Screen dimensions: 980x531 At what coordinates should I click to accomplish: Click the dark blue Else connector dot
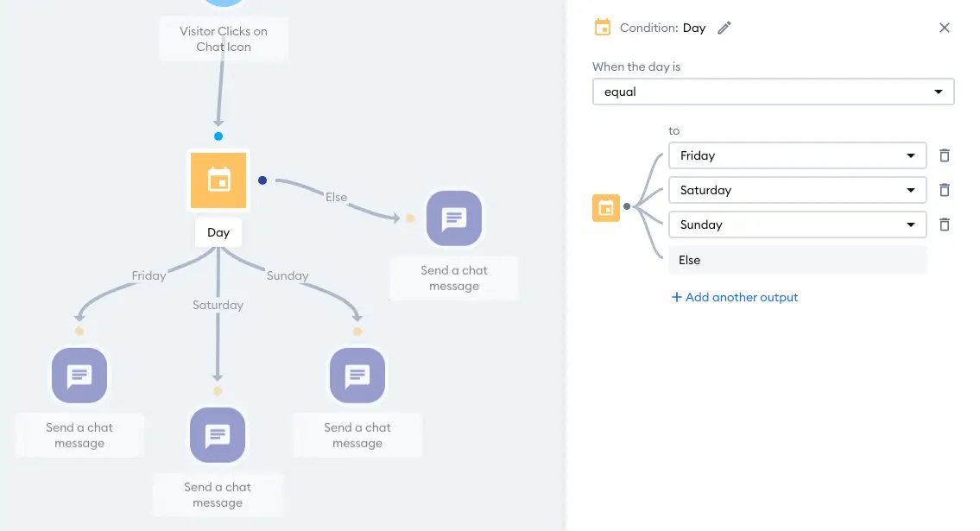tap(262, 180)
